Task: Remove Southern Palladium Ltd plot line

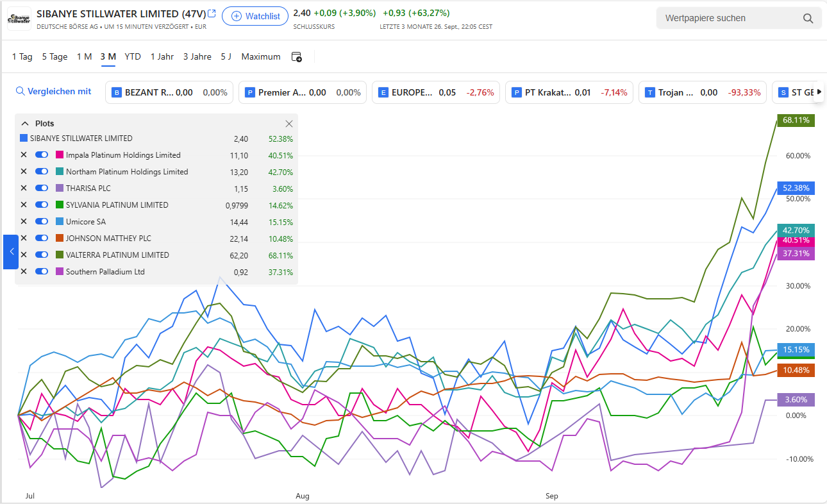Action: (24, 271)
